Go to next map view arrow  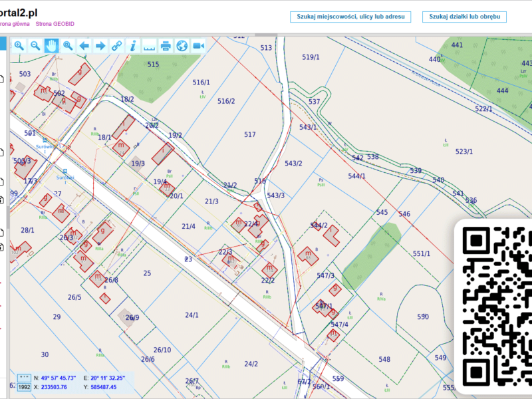(100, 45)
